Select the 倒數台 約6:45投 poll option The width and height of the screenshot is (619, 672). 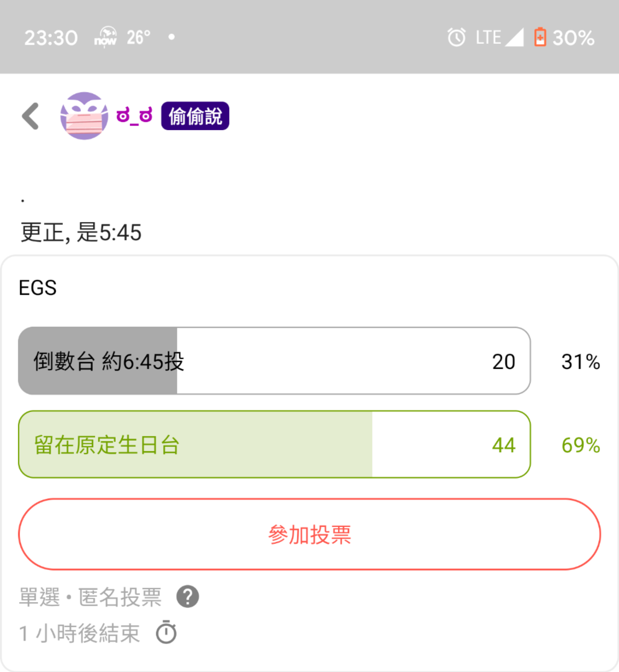[274, 361]
